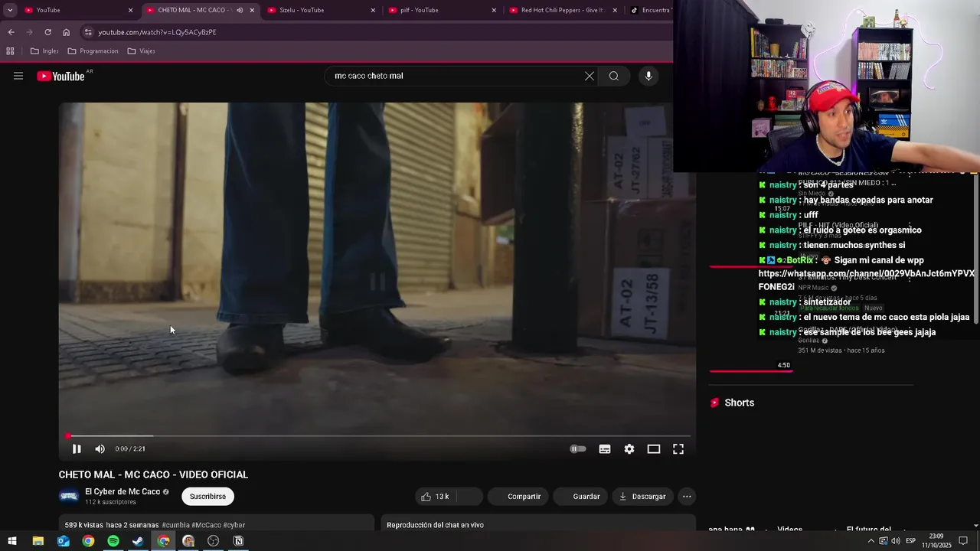This screenshot has height=551, width=980.
Task: Click the Guardar save button
Action: point(580,497)
